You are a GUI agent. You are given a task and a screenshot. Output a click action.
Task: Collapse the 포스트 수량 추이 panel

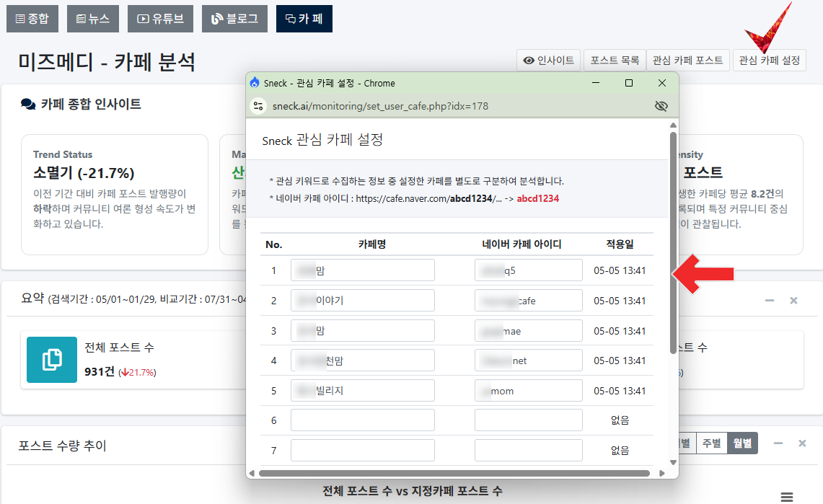778,443
